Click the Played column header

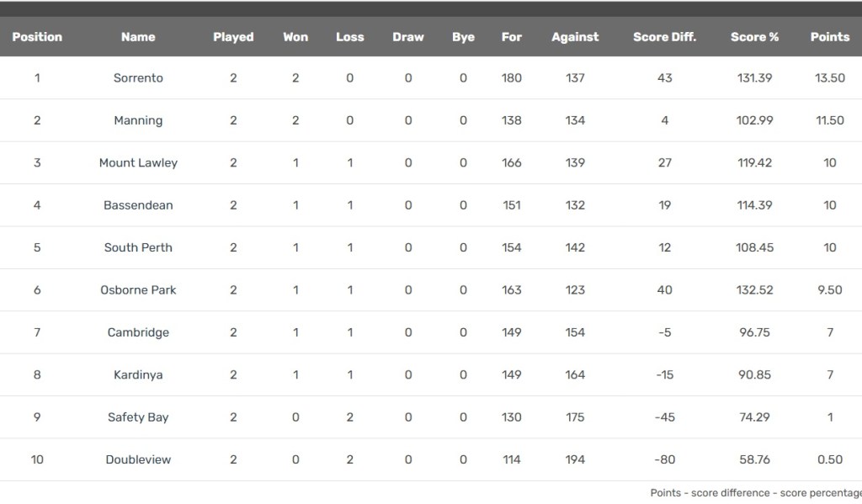pos(233,37)
